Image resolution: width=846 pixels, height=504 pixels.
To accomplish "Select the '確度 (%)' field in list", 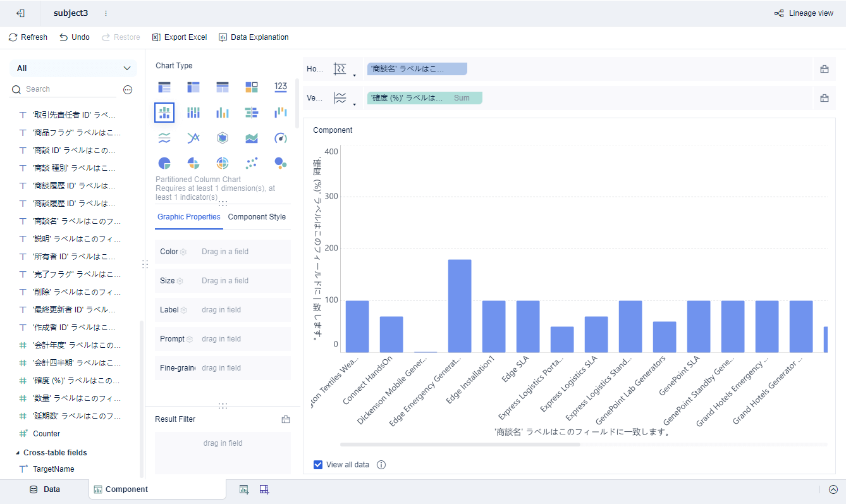I will pos(76,381).
